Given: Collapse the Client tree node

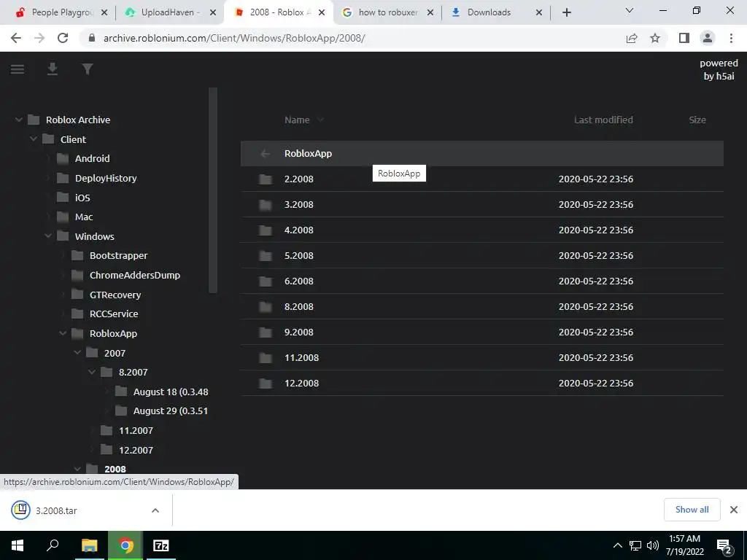Looking at the screenshot, I should (x=34, y=139).
